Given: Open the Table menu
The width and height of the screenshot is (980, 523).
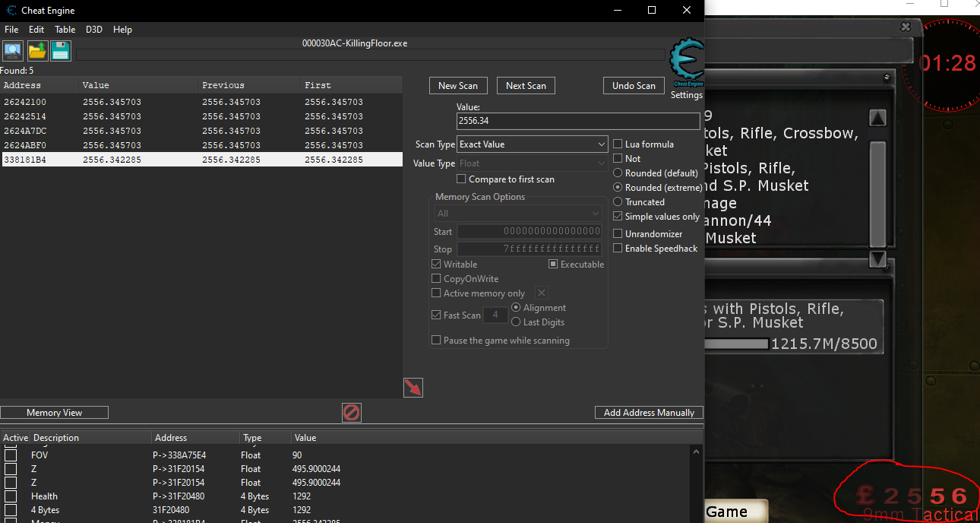Looking at the screenshot, I should pos(65,30).
